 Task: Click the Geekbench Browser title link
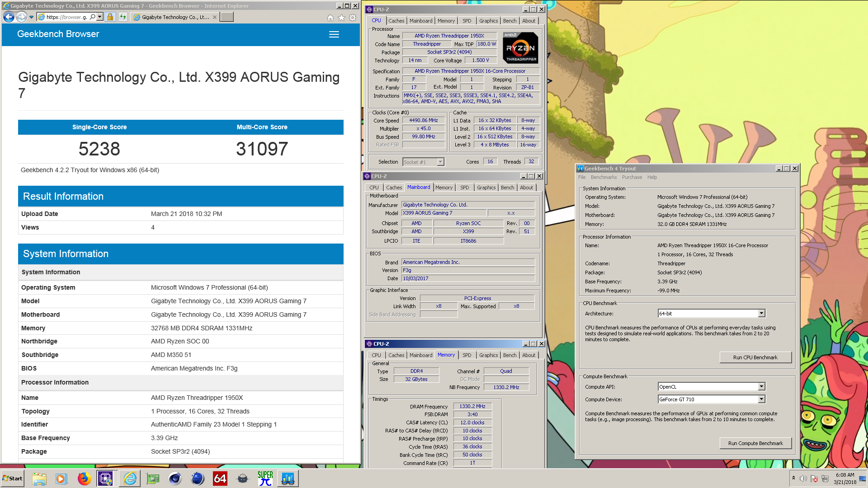click(x=58, y=34)
